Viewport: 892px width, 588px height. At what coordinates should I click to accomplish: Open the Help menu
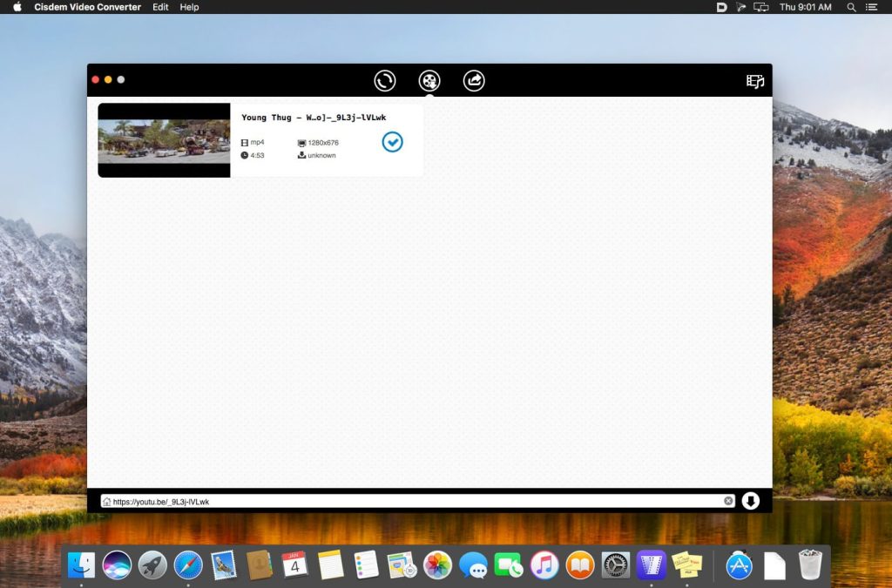tap(189, 7)
